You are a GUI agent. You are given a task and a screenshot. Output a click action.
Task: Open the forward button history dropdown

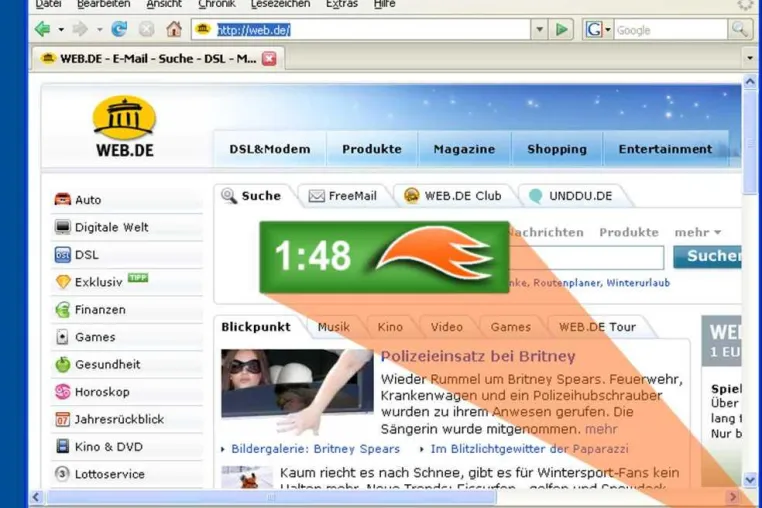click(x=100, y=30)
